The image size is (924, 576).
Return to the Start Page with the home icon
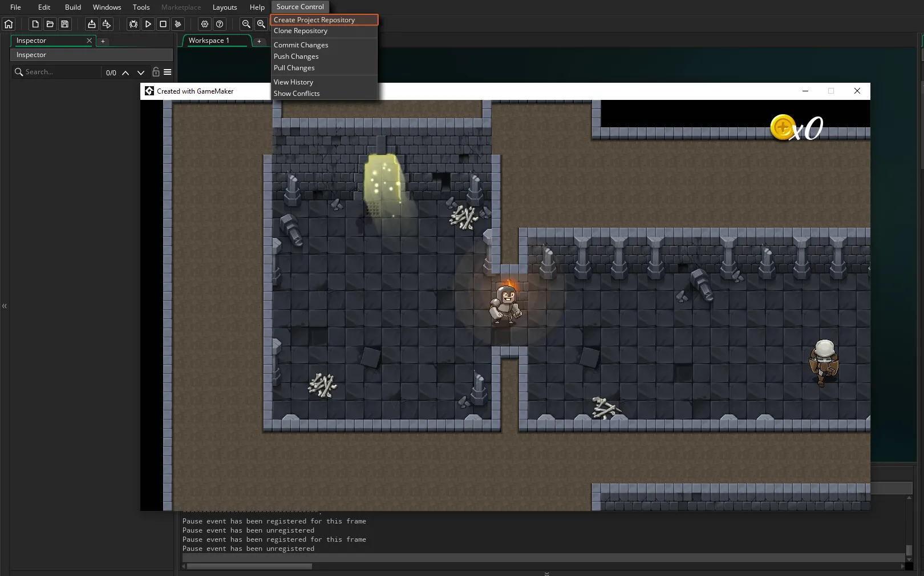coord(9,24)
